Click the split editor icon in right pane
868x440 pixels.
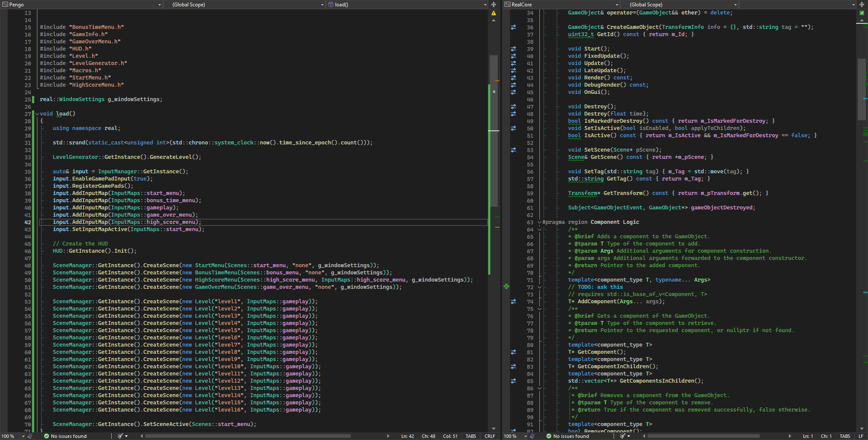pos(862,4)
